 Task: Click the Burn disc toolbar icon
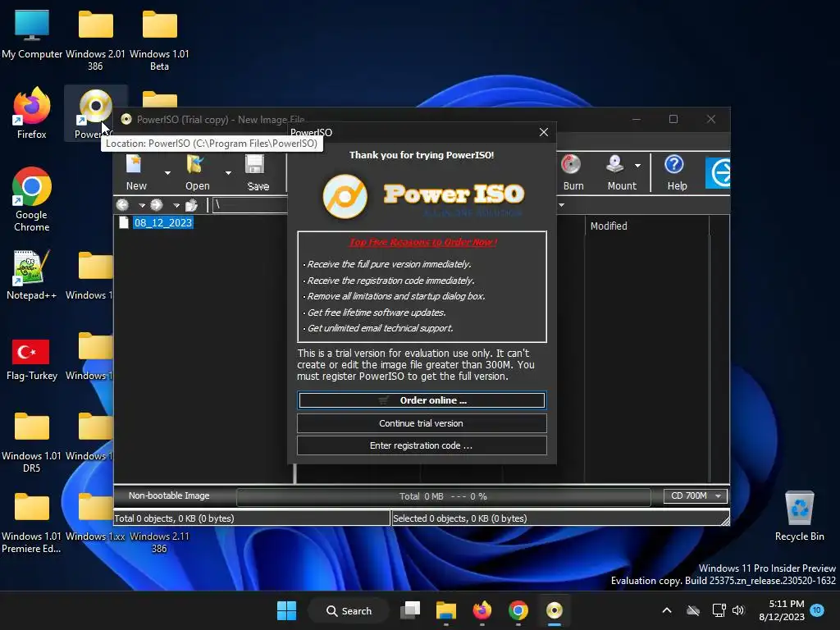[571, 164]
